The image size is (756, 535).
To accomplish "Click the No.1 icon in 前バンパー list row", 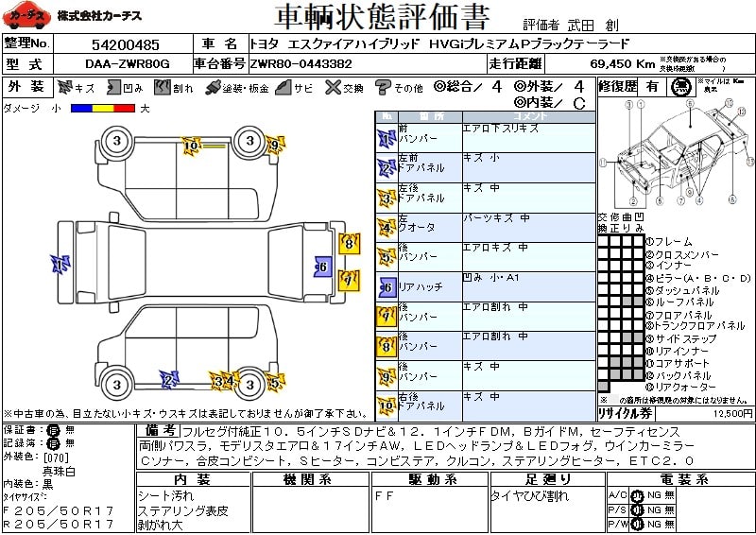I will coord(387,139).
